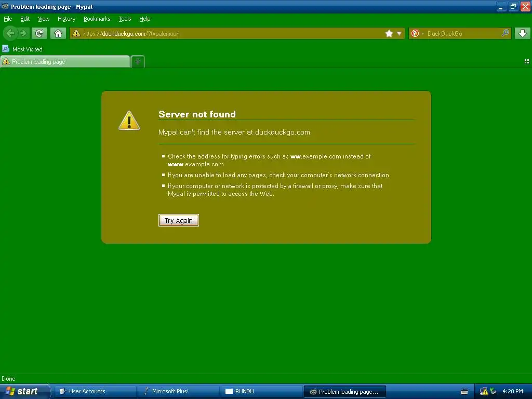Select the Problem loading page tab

point(65,61)
